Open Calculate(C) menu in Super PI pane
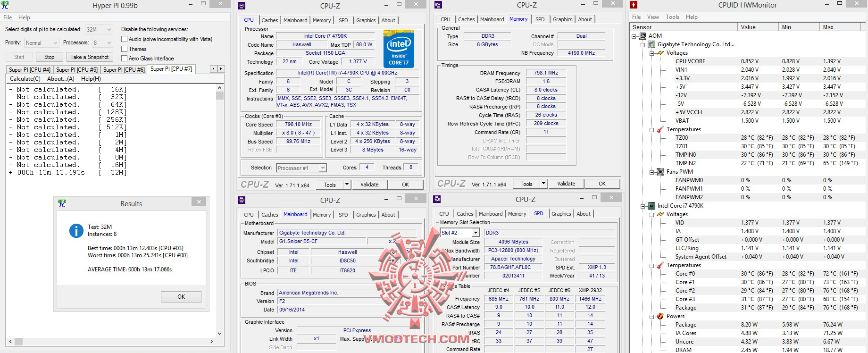Screen dimensions: 868x353 coord(25,79)
